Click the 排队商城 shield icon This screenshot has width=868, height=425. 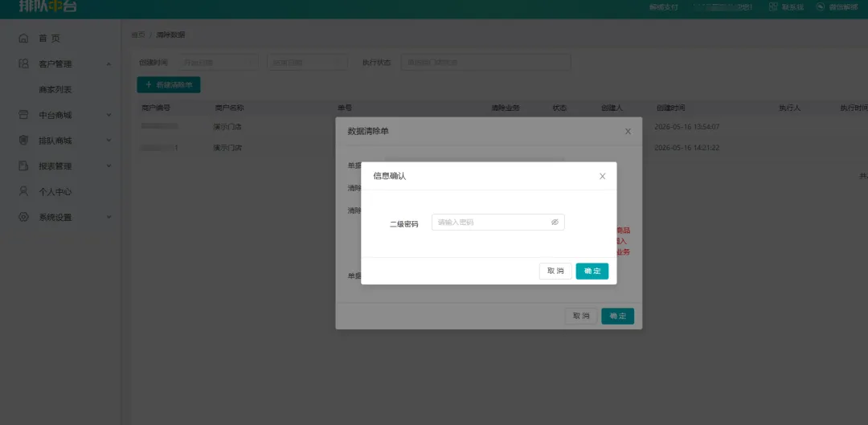coord(23,140)
